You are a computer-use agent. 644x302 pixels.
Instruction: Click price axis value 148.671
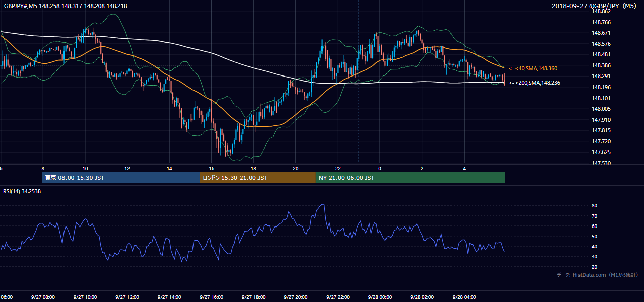coord(601,33)
